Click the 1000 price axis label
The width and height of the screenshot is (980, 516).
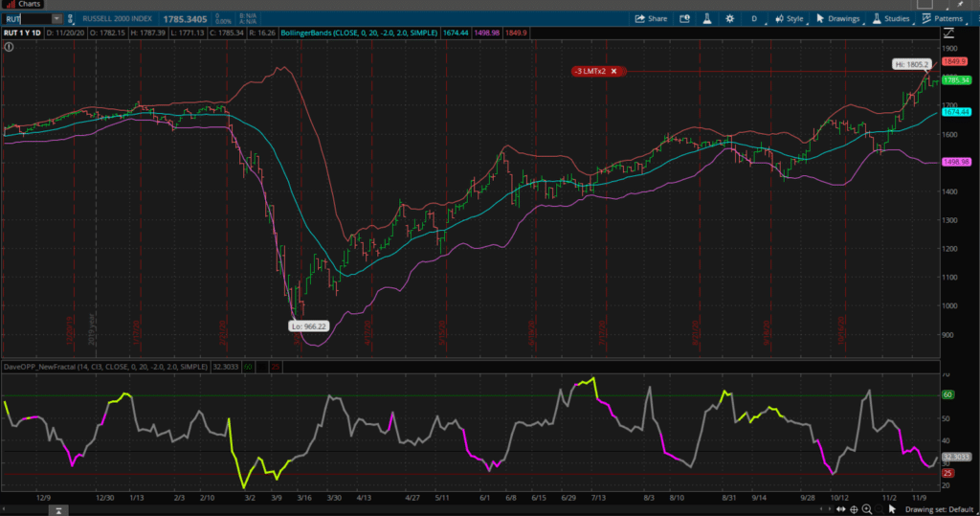click(950, 305)
